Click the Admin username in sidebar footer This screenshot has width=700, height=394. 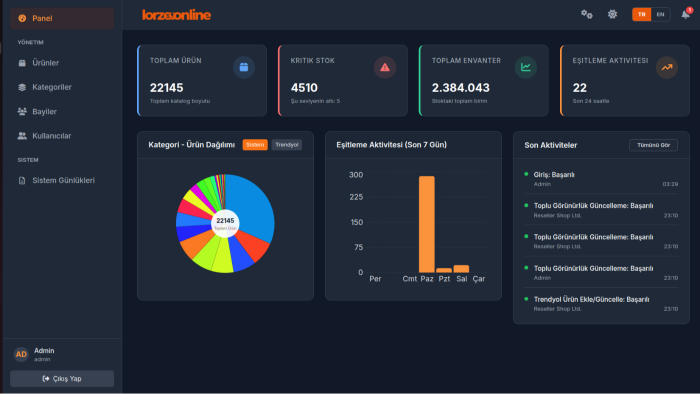click(44, 351)
